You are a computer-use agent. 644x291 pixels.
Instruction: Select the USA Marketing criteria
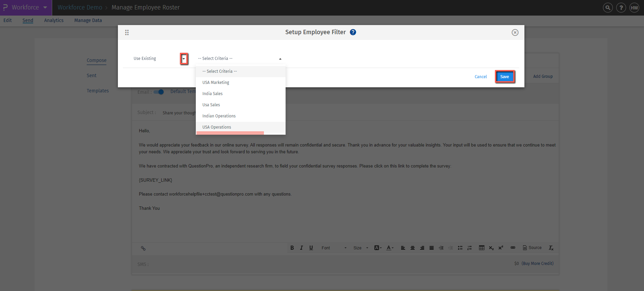pos(241,83)
